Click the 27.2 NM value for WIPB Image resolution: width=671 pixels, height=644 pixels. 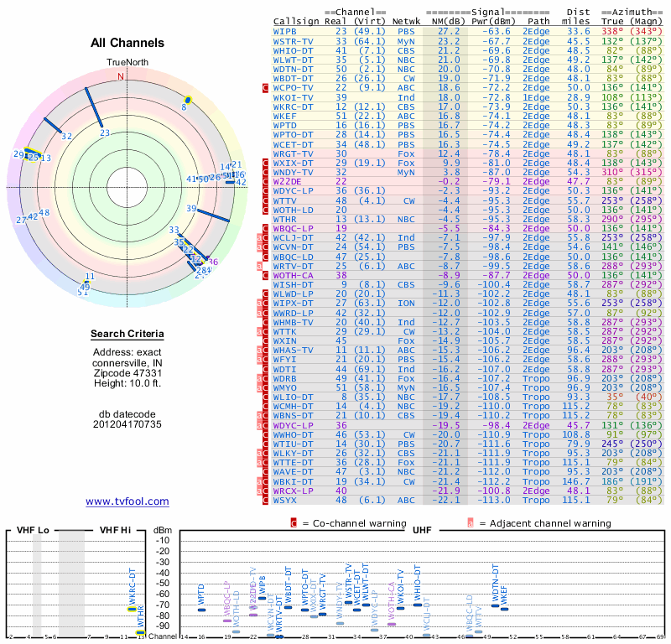449,32
